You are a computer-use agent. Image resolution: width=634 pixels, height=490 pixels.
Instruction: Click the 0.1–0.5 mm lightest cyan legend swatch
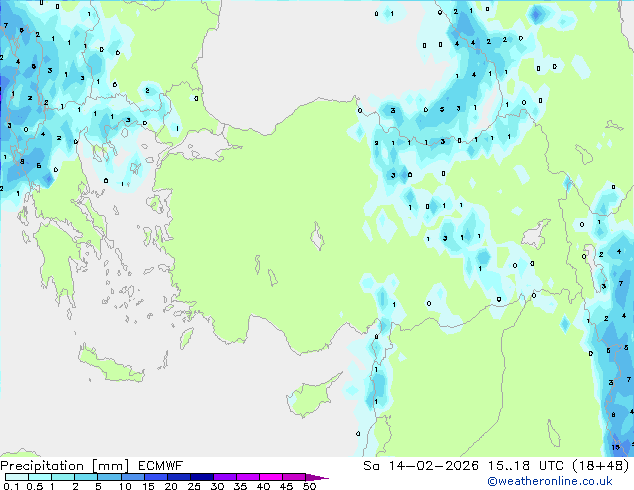click(17, 477)
